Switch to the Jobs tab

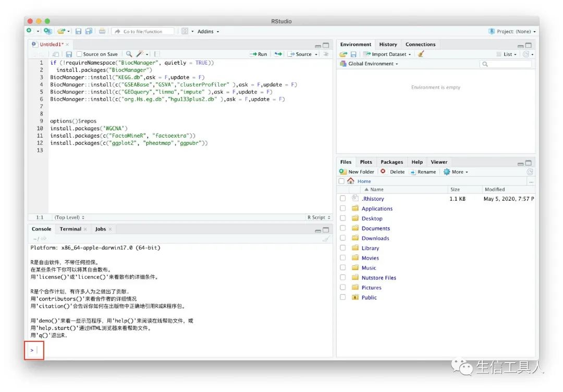(x=101, y=229)
